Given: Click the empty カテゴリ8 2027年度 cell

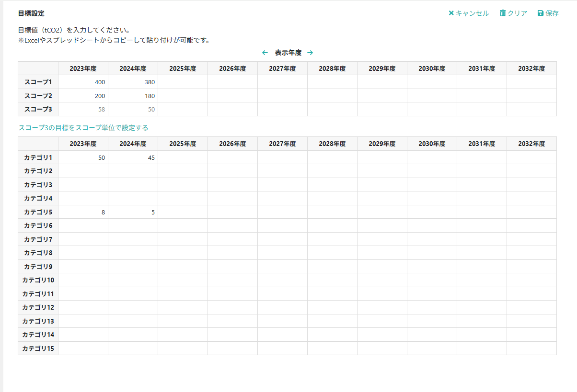Looking at the screenshot, I should tap(283, 253).
